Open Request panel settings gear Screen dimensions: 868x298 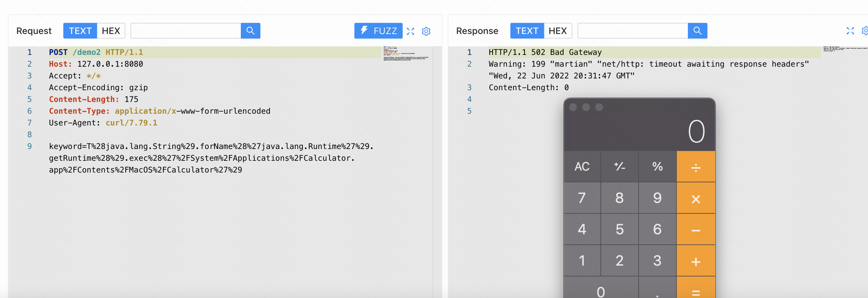[426, 31]
